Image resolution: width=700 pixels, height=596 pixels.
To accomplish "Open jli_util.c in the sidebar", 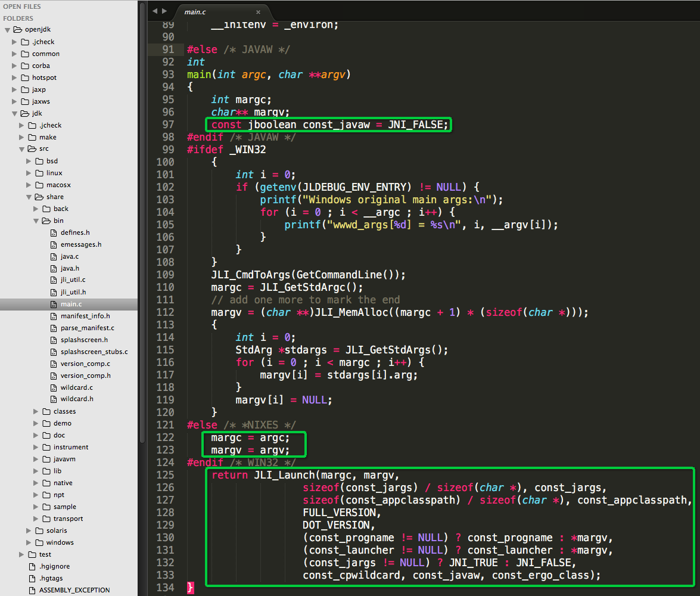I will (x=73, y=280).
